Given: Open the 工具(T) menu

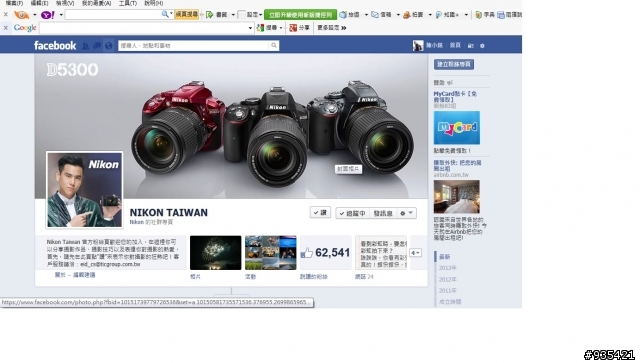Looking at the screenshot, I should 128,3.
